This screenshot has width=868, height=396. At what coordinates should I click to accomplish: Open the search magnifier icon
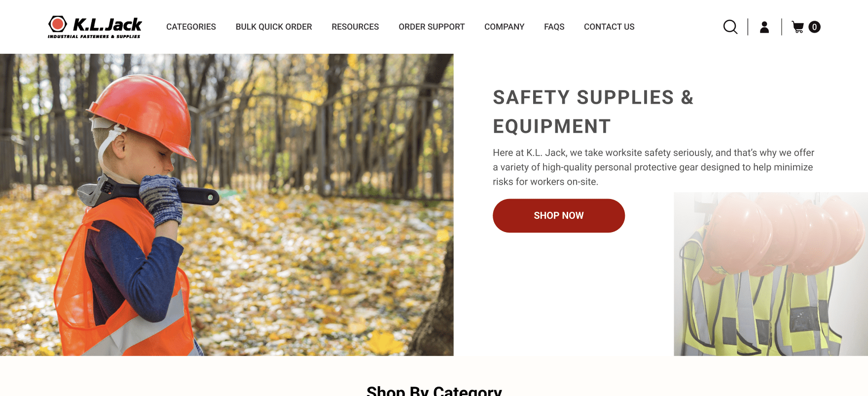(730, 27)
